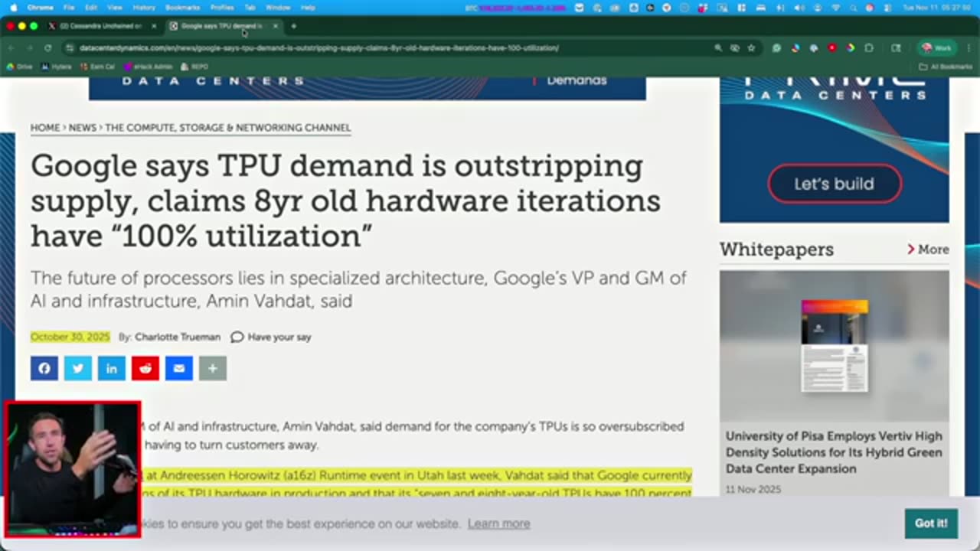Viewport: 980px width, 551px height.
Task: Click the Let's build ad button
Action: tap(835, 184)
